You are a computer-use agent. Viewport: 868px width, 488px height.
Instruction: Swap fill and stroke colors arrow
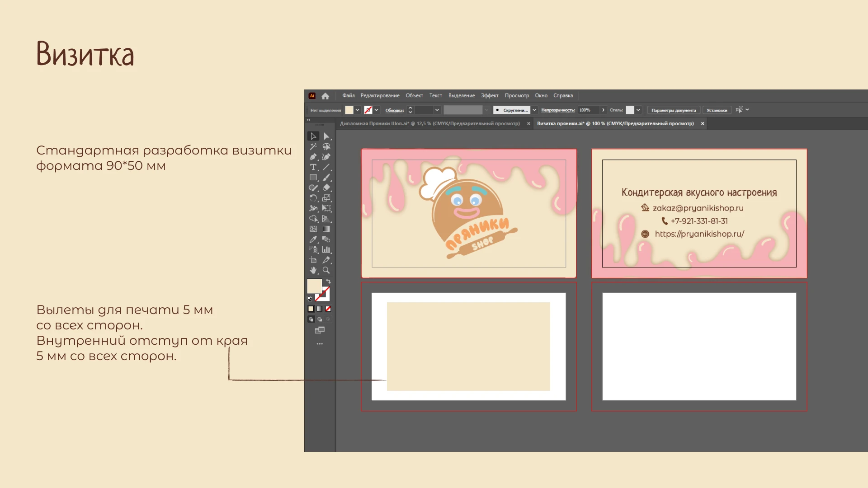point(328,281)
